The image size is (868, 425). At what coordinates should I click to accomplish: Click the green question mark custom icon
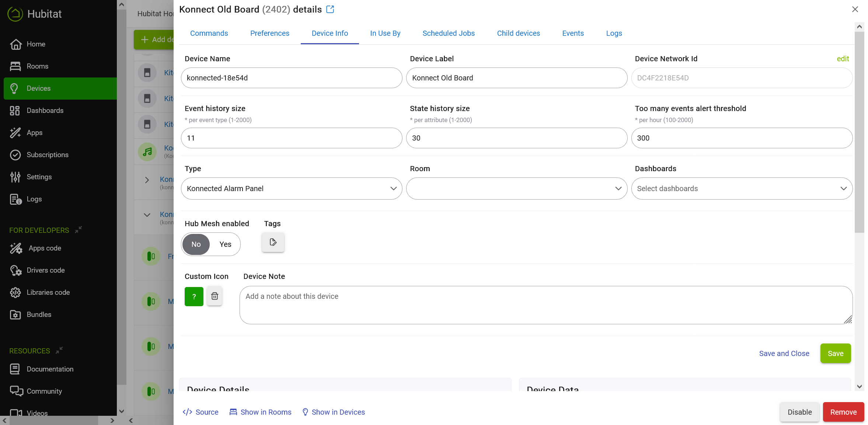click(194, 297)
